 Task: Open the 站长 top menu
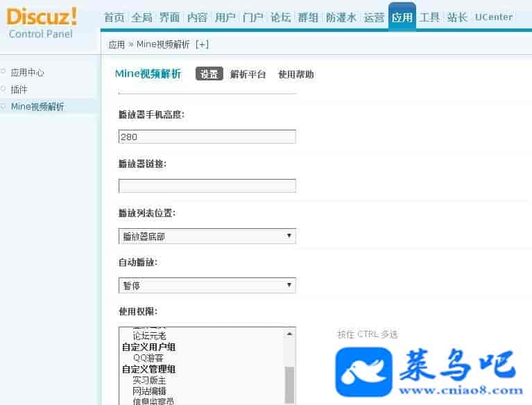click(x=457, y=17)
